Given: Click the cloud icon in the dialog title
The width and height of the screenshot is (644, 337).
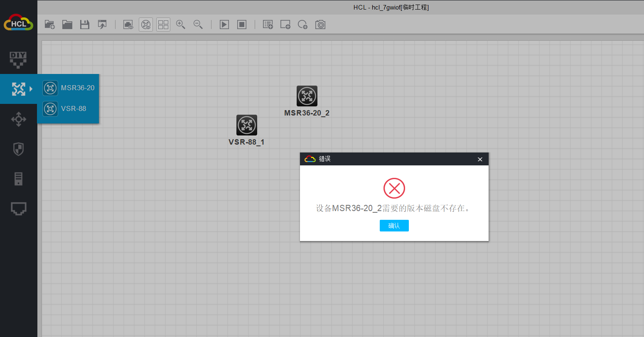Looking at the screenshot, I should coord(310,159).
